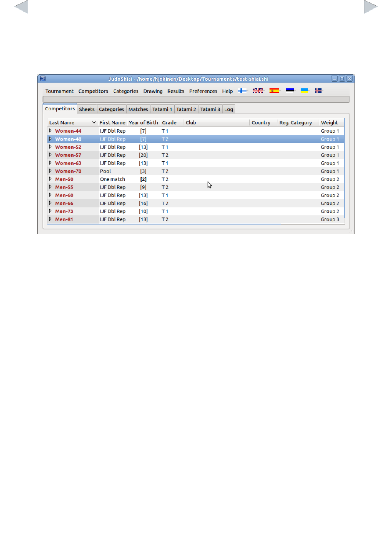Click 'IJF Dbl Rep' in the Women-52 row
Image resolution: width=392 pixels, height=555 pixels.
(113, 147)
